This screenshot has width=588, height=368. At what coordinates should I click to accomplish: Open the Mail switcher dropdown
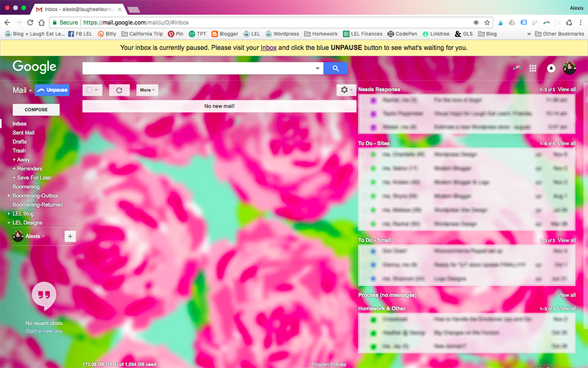(x=22, y=90)
